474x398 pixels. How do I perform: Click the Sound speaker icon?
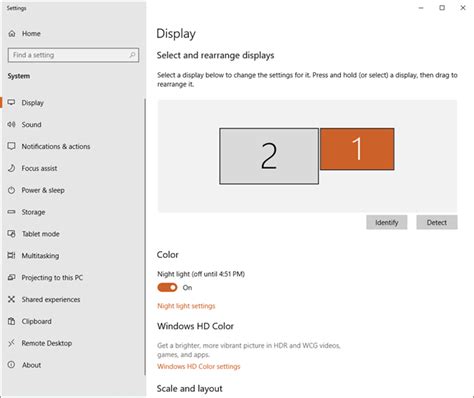click(12, 124)
